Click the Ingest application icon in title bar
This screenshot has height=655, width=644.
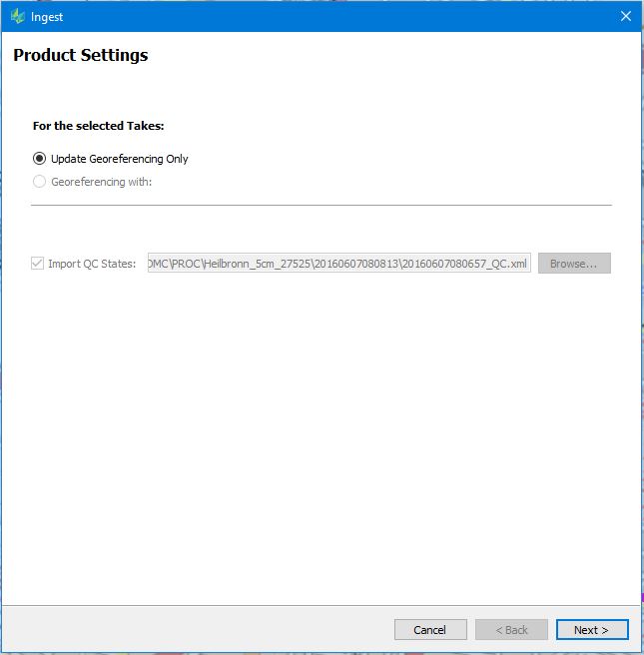point(18,16)
